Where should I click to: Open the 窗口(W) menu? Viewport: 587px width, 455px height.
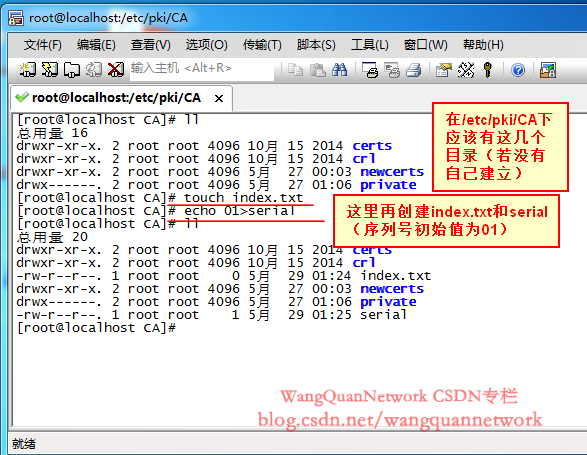point(425,45)
